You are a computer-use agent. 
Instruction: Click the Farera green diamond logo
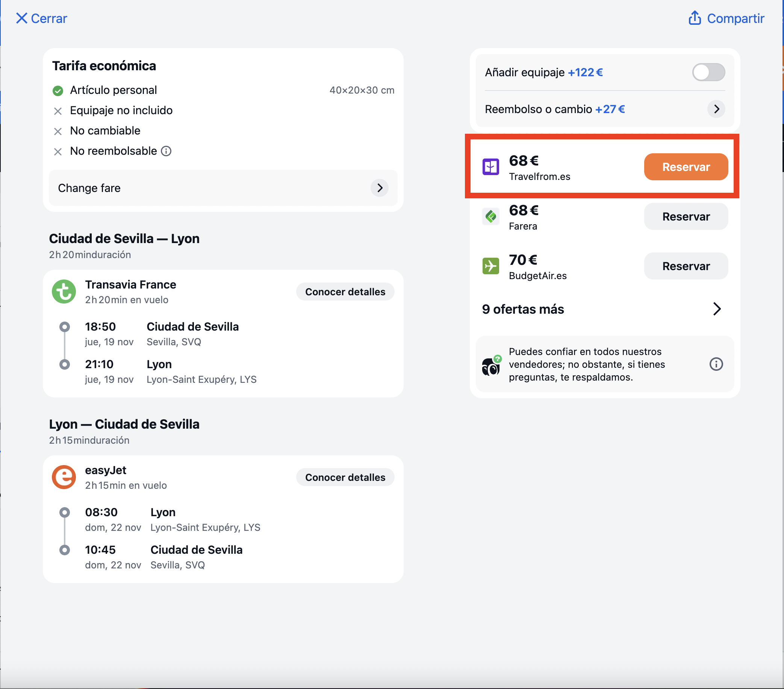pyautogui.click(x=490, y=217)
